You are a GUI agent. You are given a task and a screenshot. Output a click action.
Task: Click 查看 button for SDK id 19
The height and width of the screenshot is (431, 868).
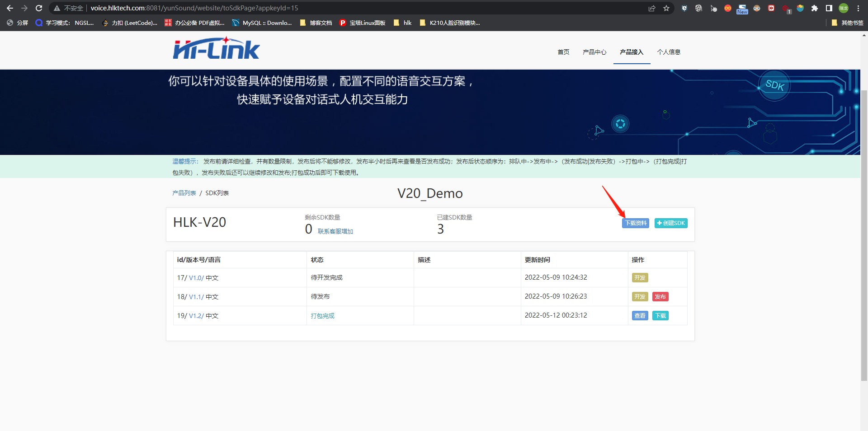click(640, 316)
